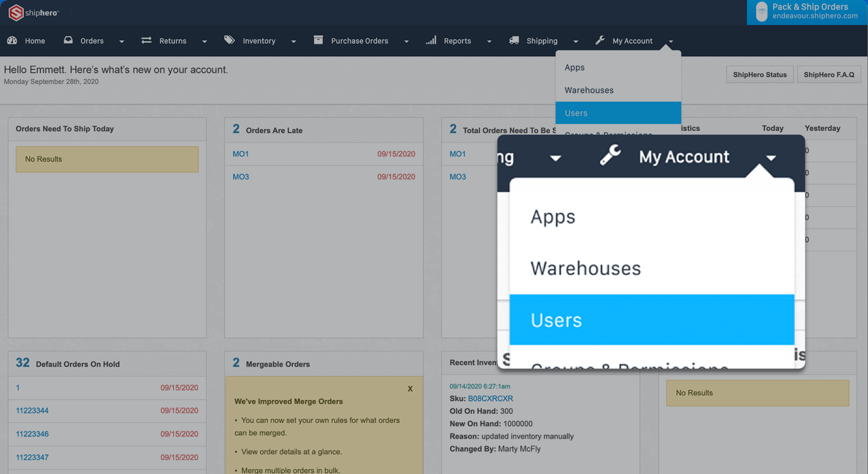868x474 pixels.
Task: Expand the Returns menu arrow
Action: click(204, 42)
